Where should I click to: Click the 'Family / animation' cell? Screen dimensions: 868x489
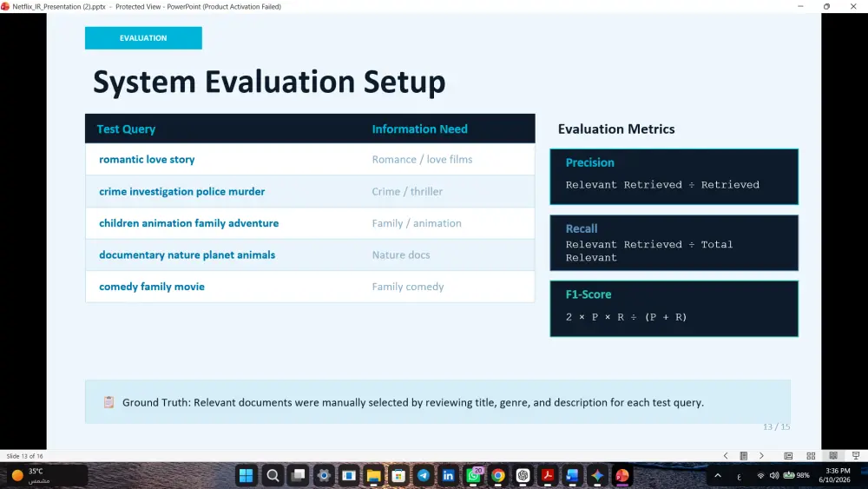[417, 223]
